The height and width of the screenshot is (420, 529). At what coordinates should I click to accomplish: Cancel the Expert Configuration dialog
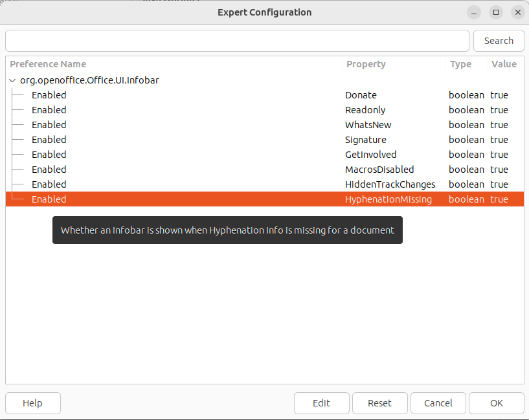coord(438,403)
